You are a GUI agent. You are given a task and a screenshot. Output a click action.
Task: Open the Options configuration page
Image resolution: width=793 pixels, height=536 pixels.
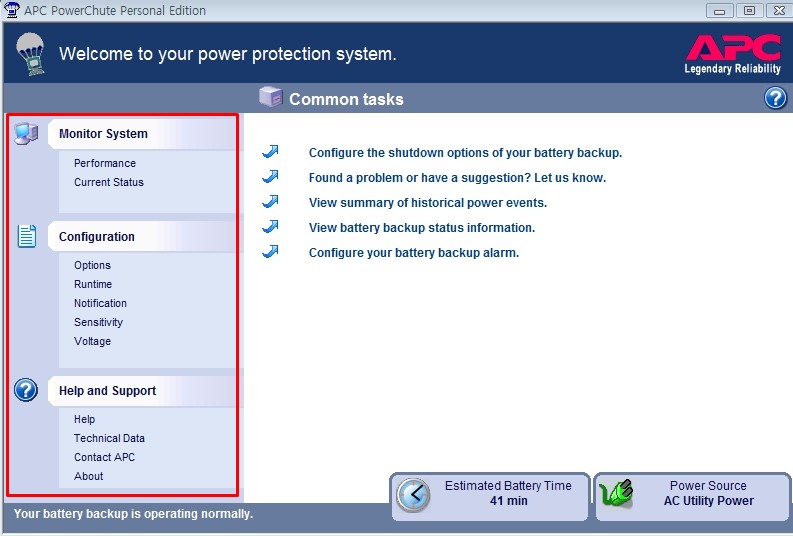[x=92, y=265]
